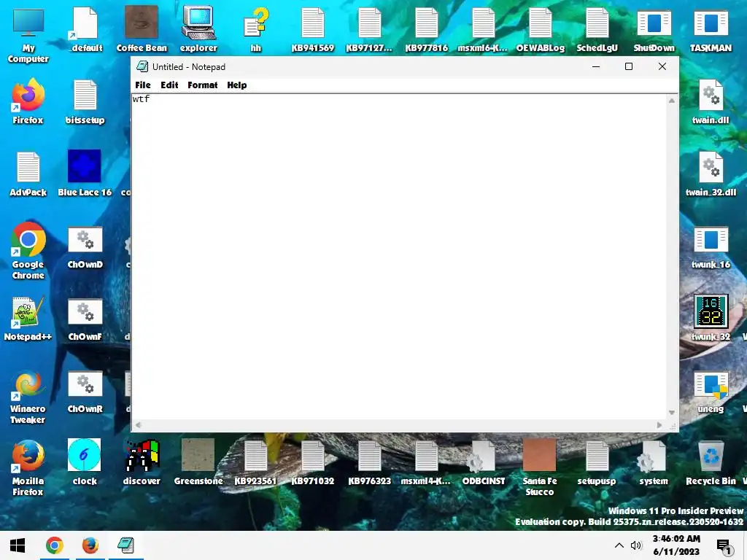Screen dimensions: 747x560
Task: Click the vertical scrollbar down arrow in Notepad
Action: pyautogui.click(x=672, y=413)
